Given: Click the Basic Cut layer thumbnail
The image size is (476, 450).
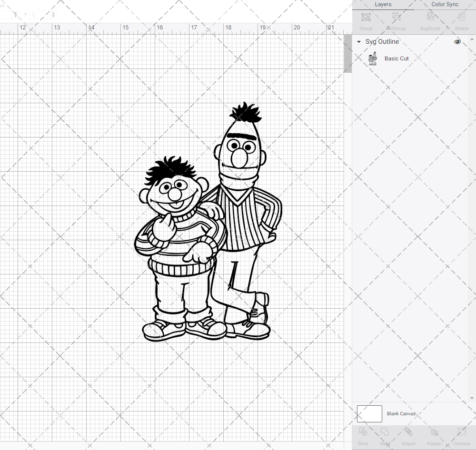Looking at the screenshot, I should (x=373, y=58).
